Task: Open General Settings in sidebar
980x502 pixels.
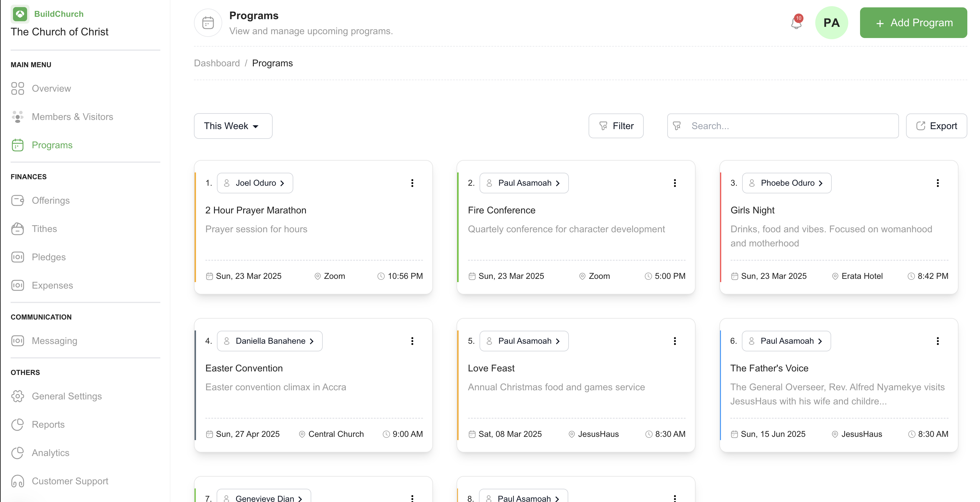Action: [x=67, y=396]
